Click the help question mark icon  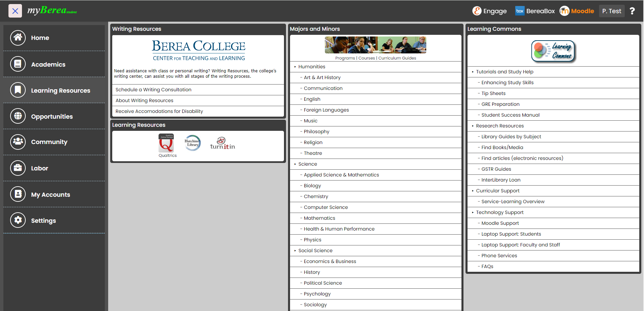click(632, 11)
